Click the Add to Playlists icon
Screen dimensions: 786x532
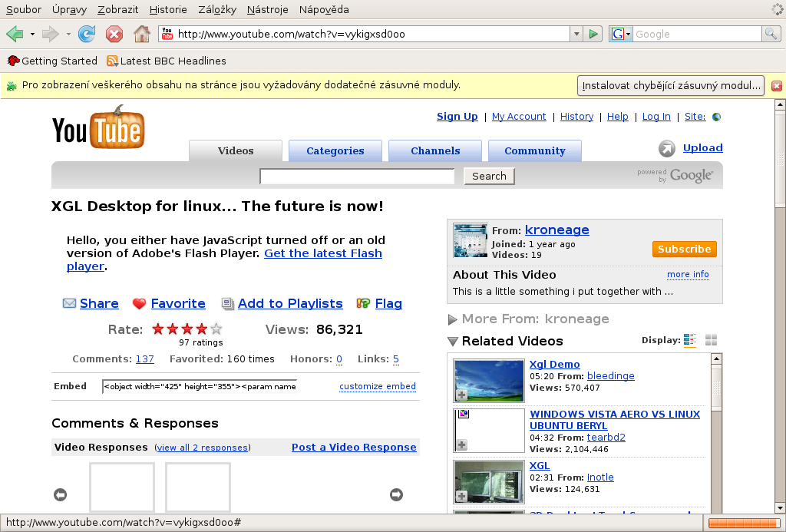tap(227, 303)
